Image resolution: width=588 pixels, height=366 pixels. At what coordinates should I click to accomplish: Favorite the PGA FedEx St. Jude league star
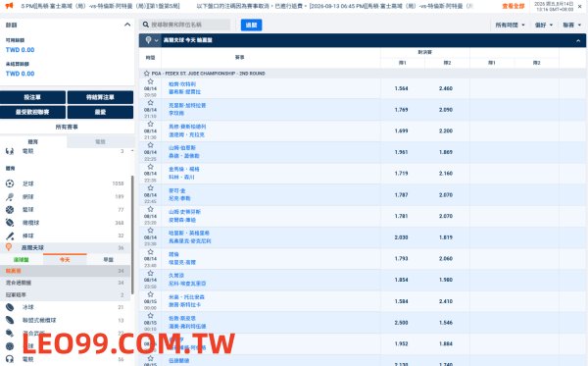tap(147, 74)
